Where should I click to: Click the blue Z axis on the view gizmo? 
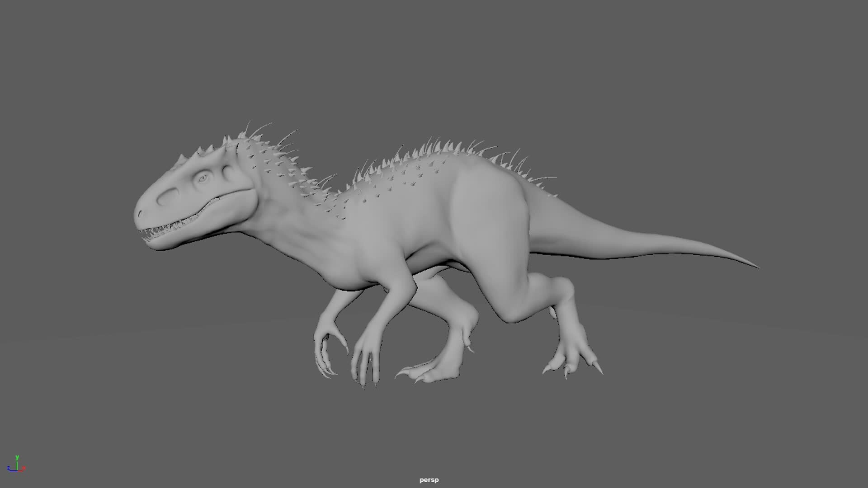coord(12,471)
